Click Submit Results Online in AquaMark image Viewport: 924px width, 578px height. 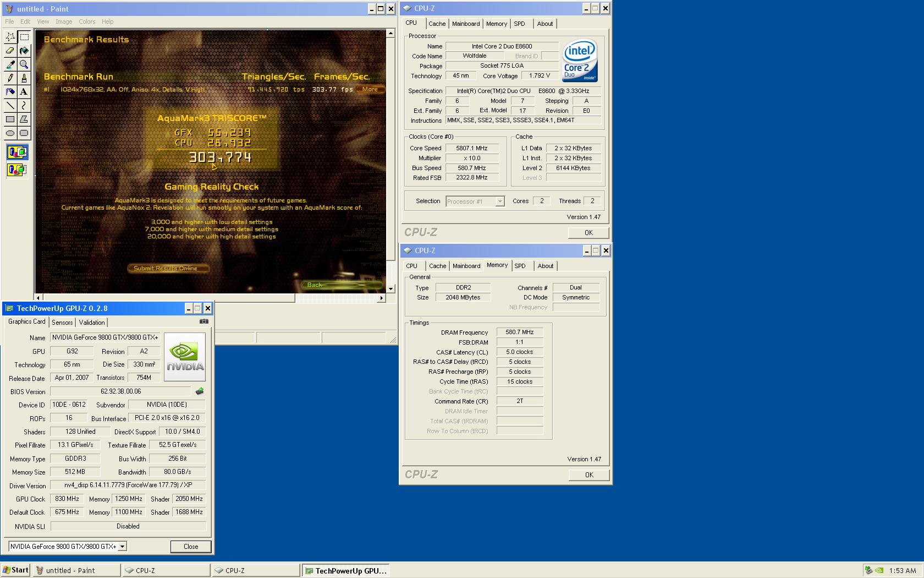coord(169,269)
